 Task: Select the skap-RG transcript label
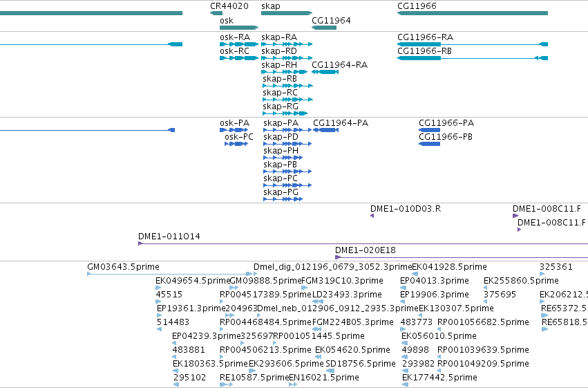(281, 107)
